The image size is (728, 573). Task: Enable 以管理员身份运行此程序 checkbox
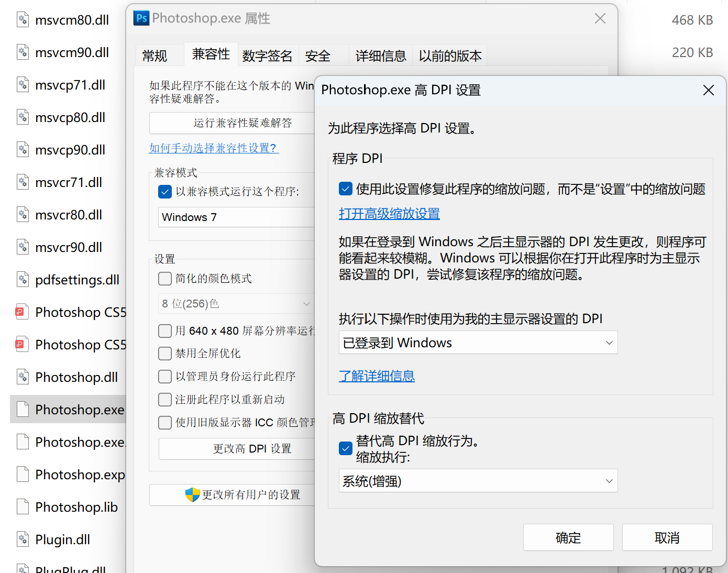(x=165, y=377)
